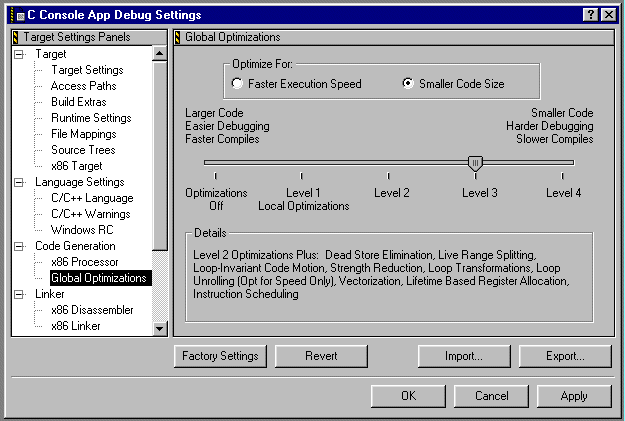Open the File Mappings panel
Screen dimensions: 625x421
coord(84,134)
